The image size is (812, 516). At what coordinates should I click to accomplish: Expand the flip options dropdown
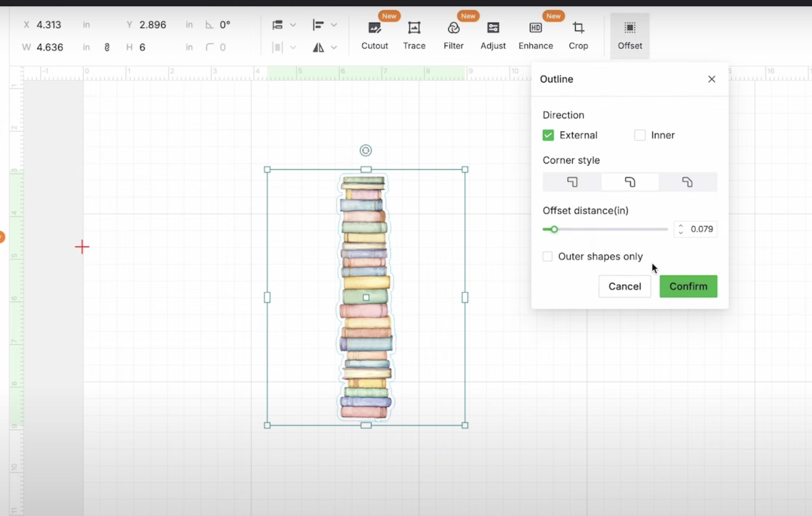pos(334,47)
